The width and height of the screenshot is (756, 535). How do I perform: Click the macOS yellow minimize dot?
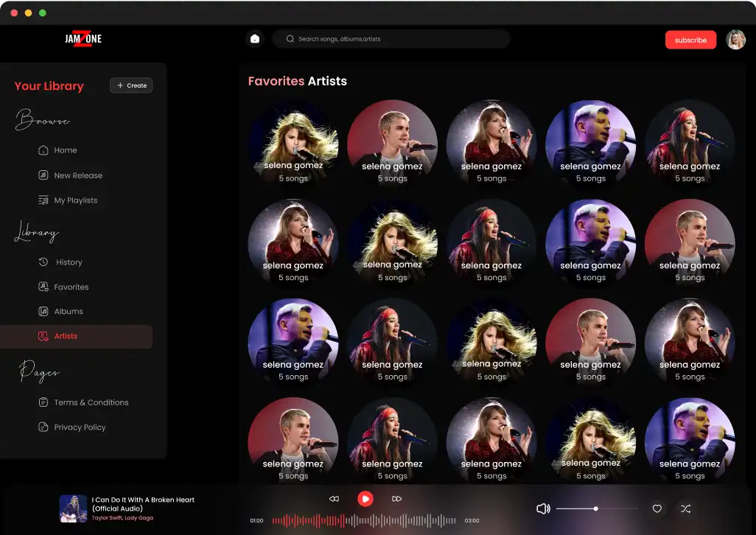click(x=29, y=13)
